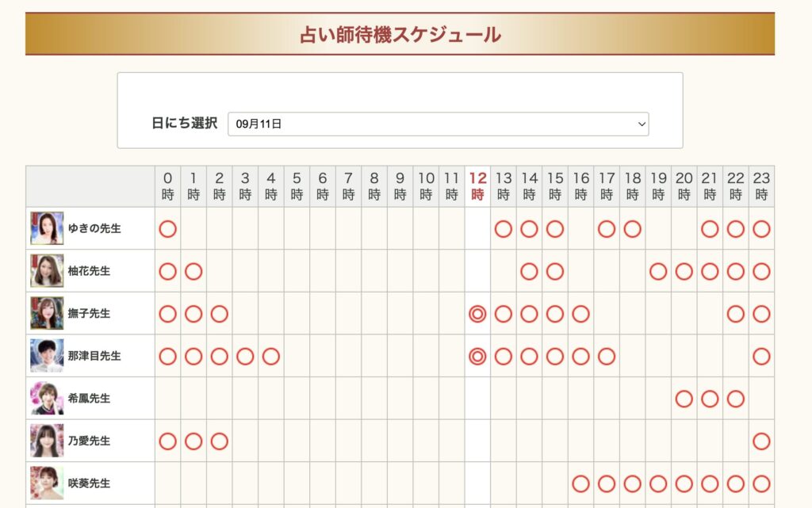Click 咲葵先生's 16時 availability circle
Image resolution: width=812 pixels, height=508 pixels.
click(x=580, y=483)
